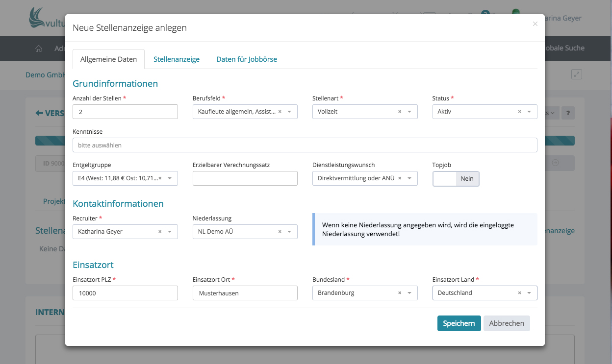Remove the Niederlassung NL Demo AÜ value

pyautogui.click(x=280, y=232)
